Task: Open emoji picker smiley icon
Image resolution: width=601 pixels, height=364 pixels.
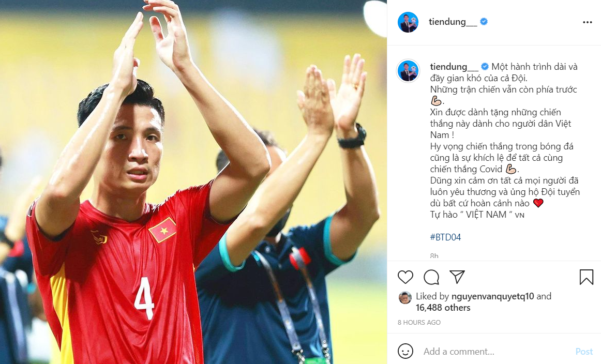Action: click(405, 351)
